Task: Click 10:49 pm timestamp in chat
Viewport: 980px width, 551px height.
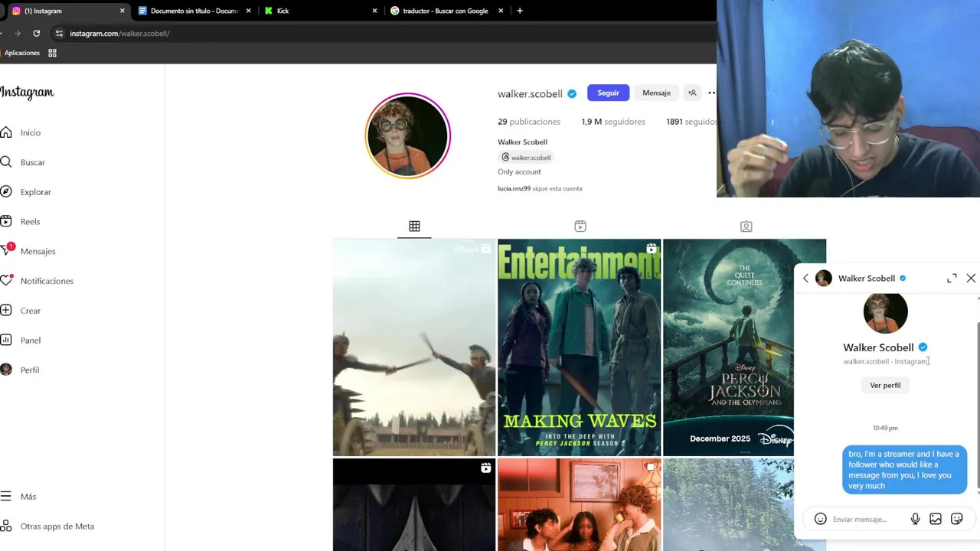Action: [x=885, y=428]
